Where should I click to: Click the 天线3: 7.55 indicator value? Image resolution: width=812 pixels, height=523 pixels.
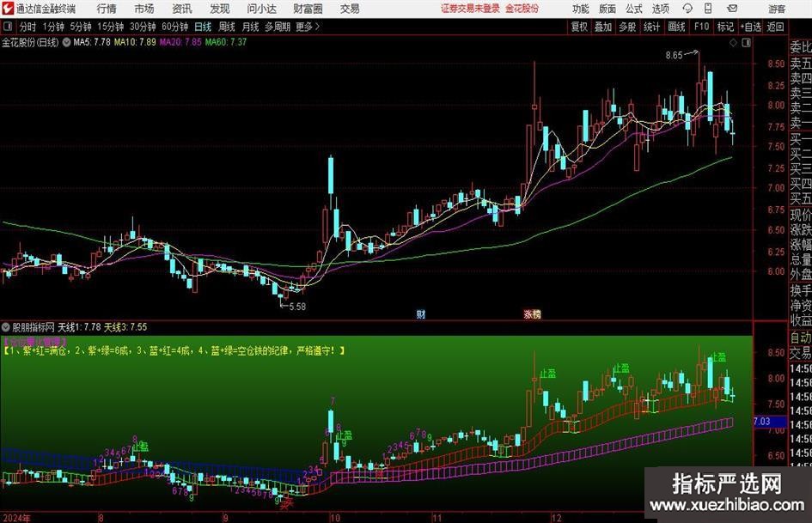coord(125,327)
